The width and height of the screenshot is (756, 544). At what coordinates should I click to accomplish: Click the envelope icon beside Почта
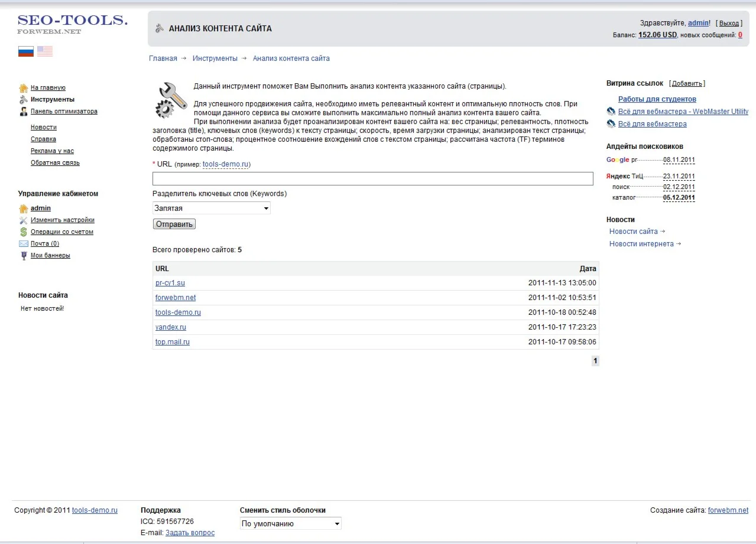24,244
